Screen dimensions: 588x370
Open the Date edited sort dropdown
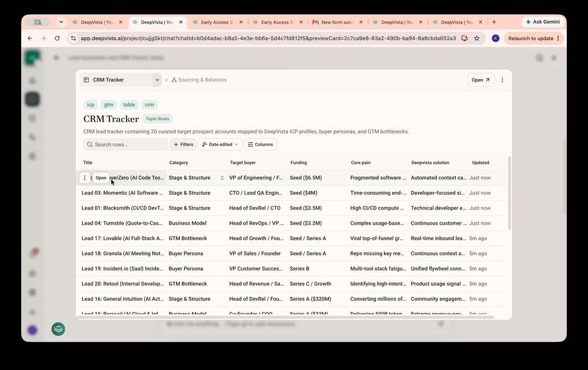tap(220, 145)
